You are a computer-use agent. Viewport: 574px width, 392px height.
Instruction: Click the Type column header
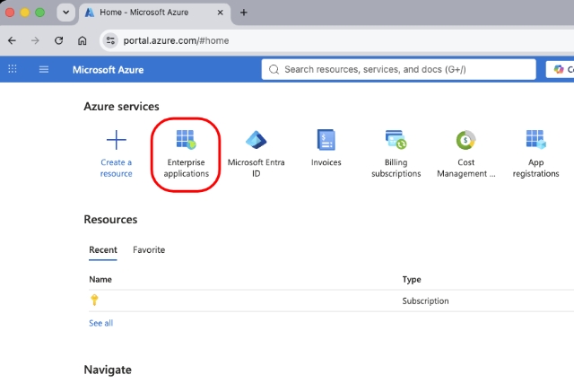pyautogui.click(x=412, y=280)
